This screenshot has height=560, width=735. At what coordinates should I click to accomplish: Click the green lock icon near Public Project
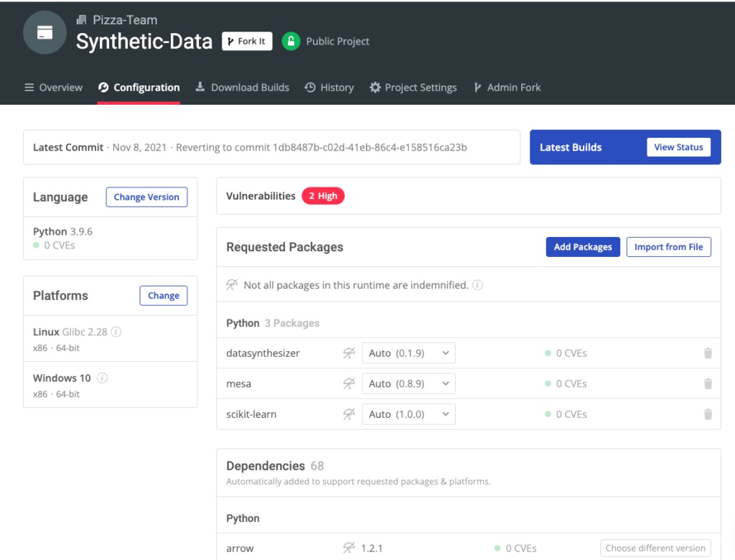(x=291, y=41)
